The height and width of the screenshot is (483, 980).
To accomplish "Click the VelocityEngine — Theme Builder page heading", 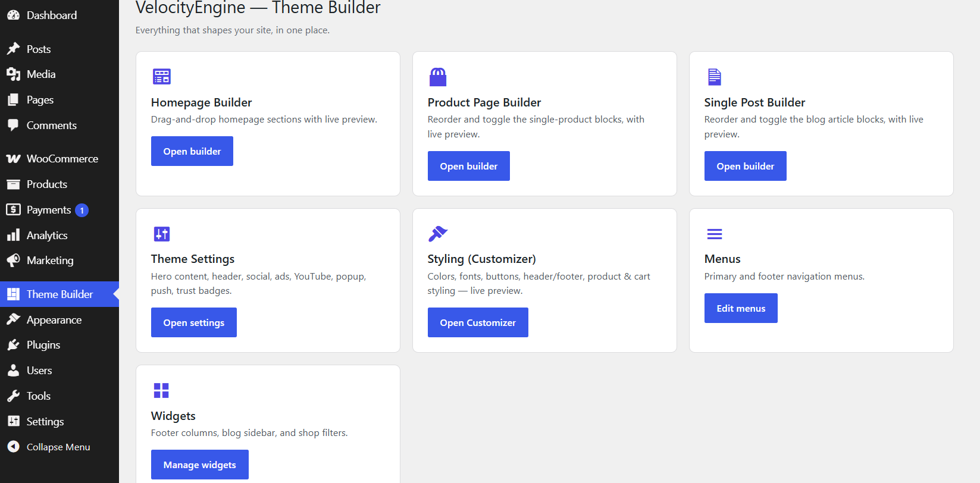I will click(x=258, y=8).
